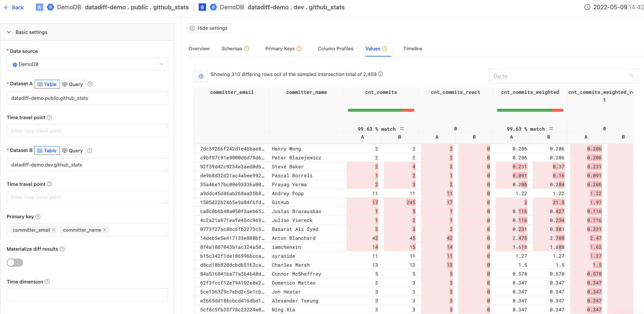This screenshot has width=644, height=314.
Task: Select the Connor McSheffrey row
Action: (x=414, y=274)
